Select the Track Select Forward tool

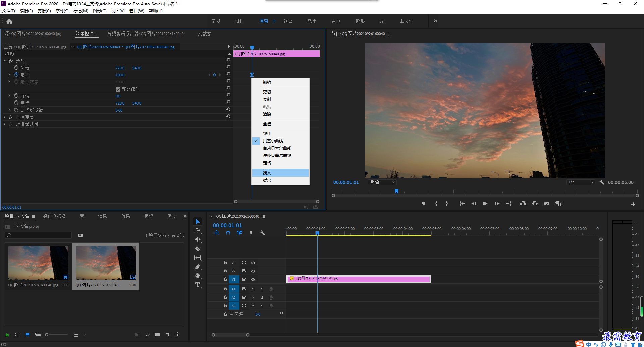point(198,230)
